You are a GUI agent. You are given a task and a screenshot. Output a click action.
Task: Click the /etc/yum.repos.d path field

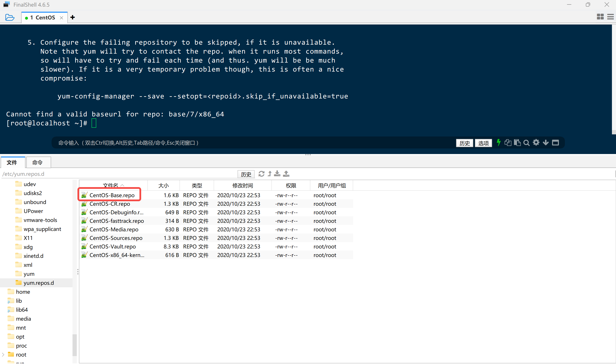118,174
